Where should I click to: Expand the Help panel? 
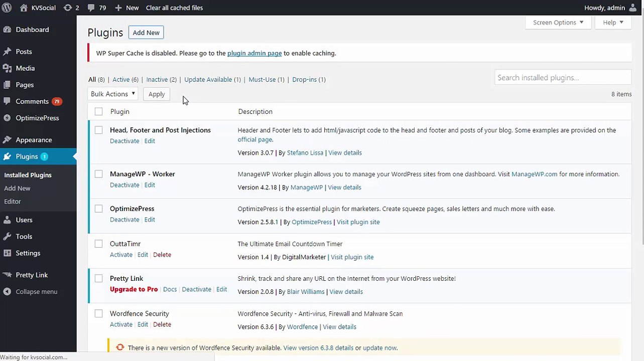(613, 23)
